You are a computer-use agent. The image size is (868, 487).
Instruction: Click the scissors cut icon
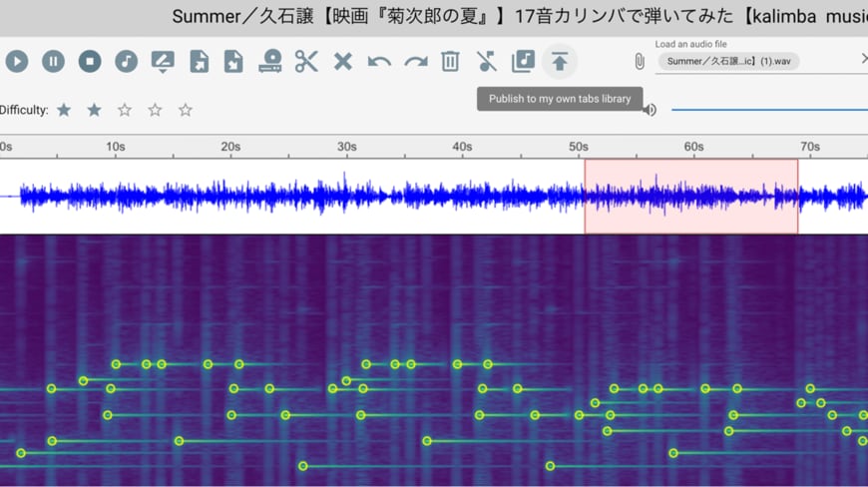[x=306, y=61]
